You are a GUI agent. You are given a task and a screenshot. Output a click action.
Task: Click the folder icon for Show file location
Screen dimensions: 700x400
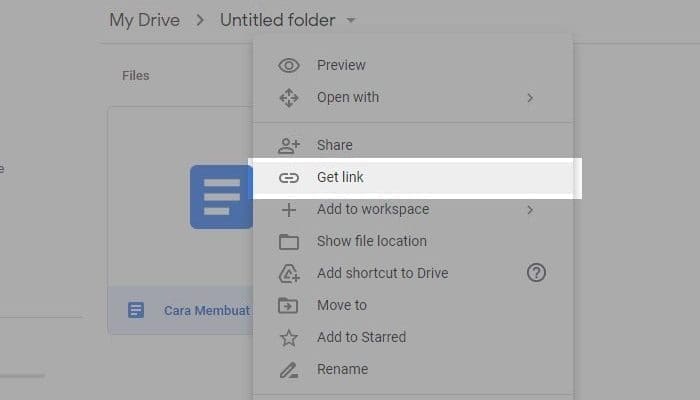point(289,242)
